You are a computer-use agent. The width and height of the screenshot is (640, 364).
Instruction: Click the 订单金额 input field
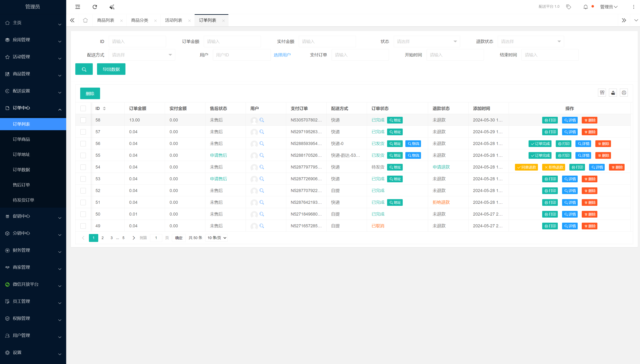tap(232, 42)
